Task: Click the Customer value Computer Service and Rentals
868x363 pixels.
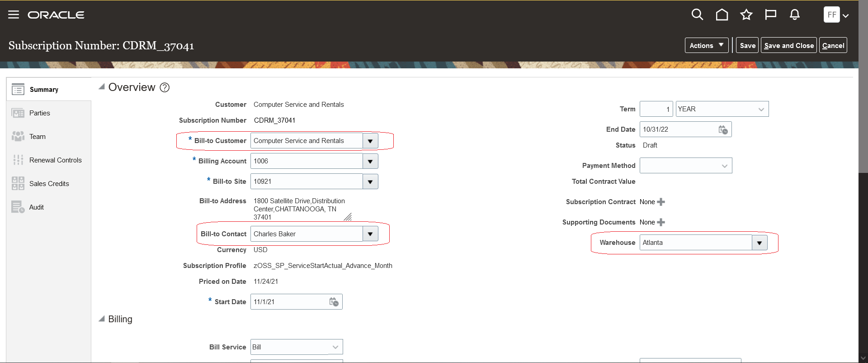Action: pos(298,105)
